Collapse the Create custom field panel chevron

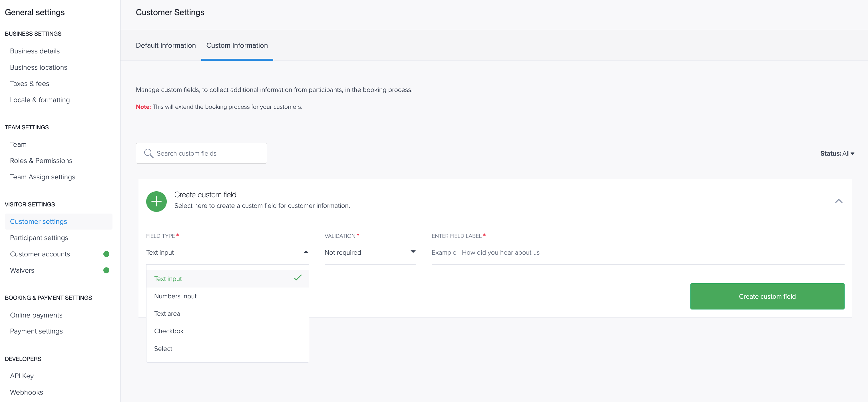[x=839, y=201]
